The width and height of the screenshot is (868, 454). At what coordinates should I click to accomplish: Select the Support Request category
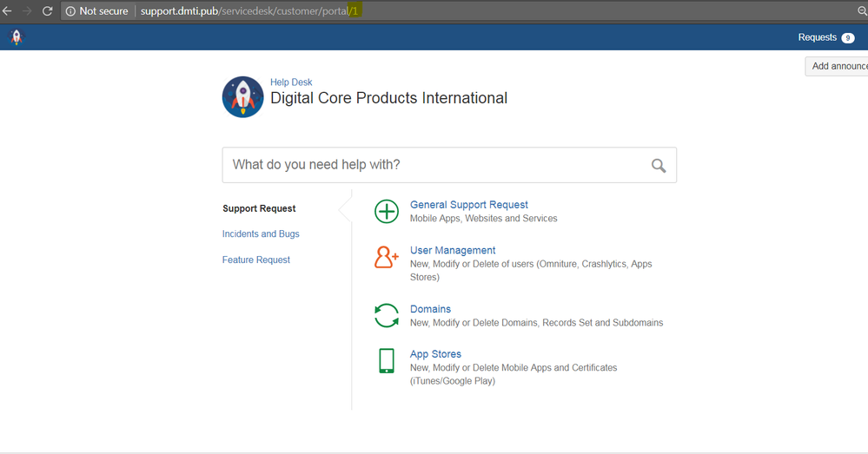click(x=259, y=208)
